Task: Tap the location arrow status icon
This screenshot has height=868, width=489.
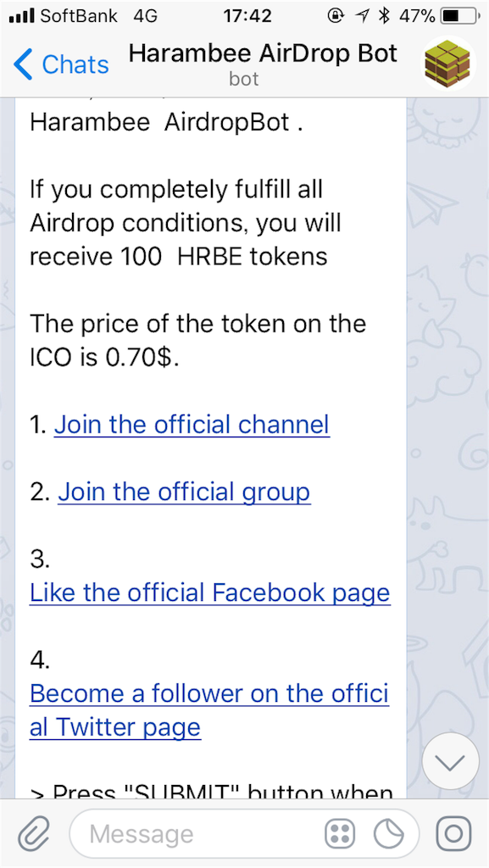Action: [363, 17]
